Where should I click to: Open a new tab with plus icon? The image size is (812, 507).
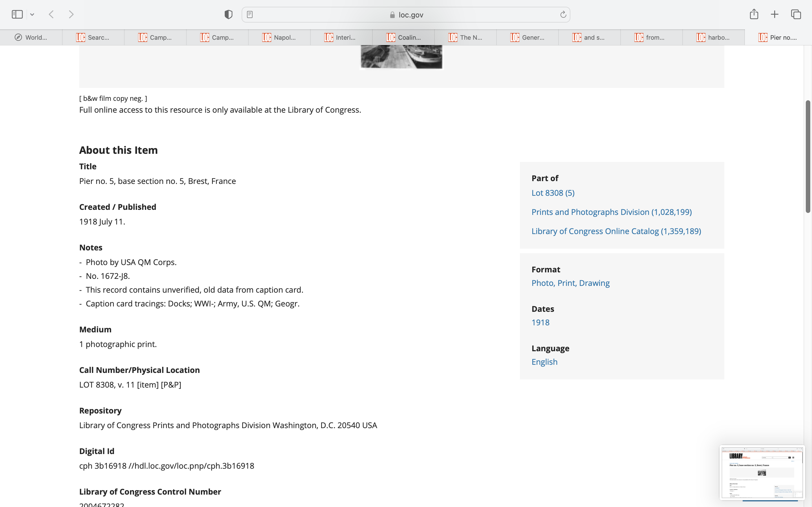coord(775,14)
